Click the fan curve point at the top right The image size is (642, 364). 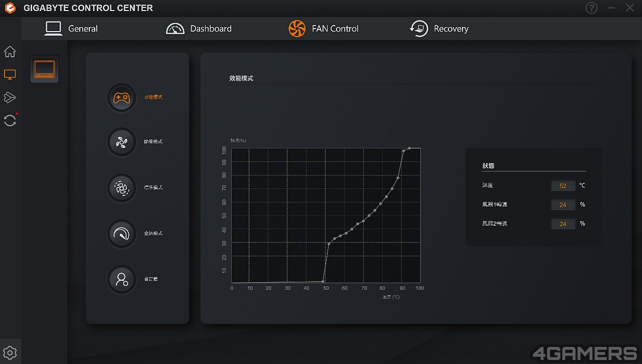pos(409,148)
